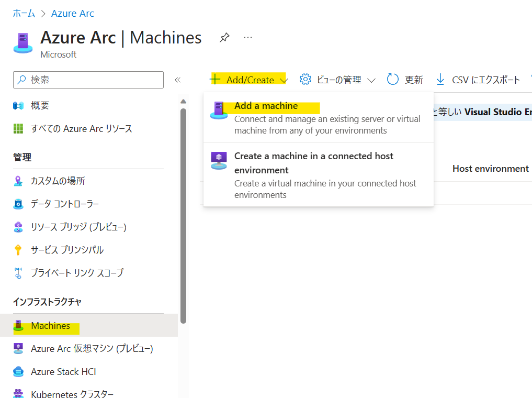
Task: Click the 管理 section heading
Action: pos(22,157)
